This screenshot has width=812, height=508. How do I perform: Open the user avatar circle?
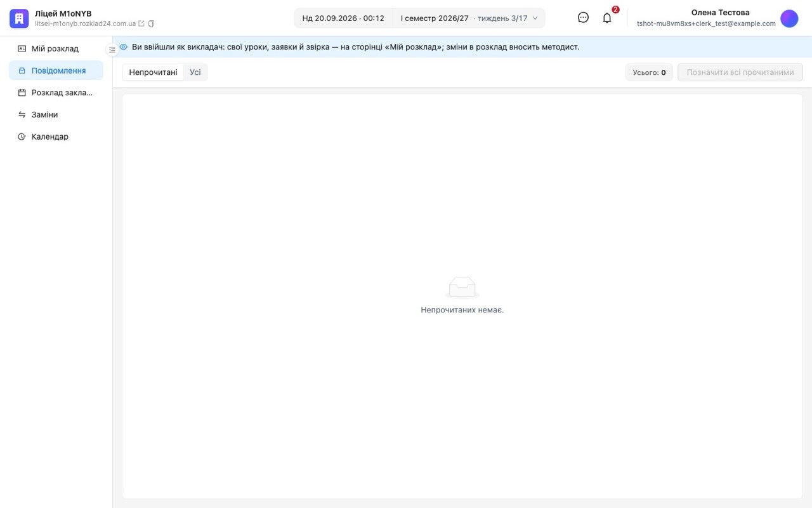coord(789,18)
